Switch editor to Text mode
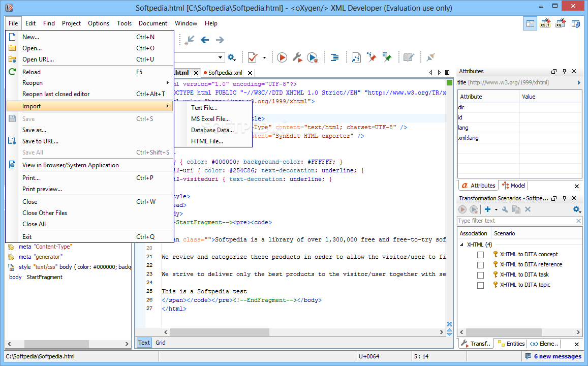 [144, 343]
